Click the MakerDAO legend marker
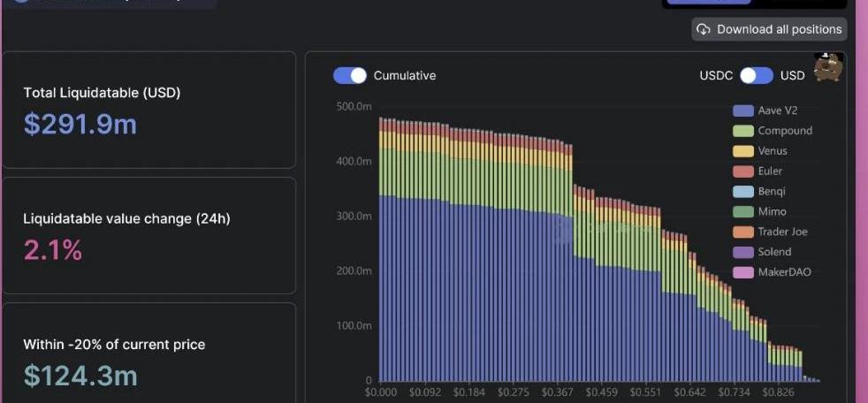 tap(742, 272)
